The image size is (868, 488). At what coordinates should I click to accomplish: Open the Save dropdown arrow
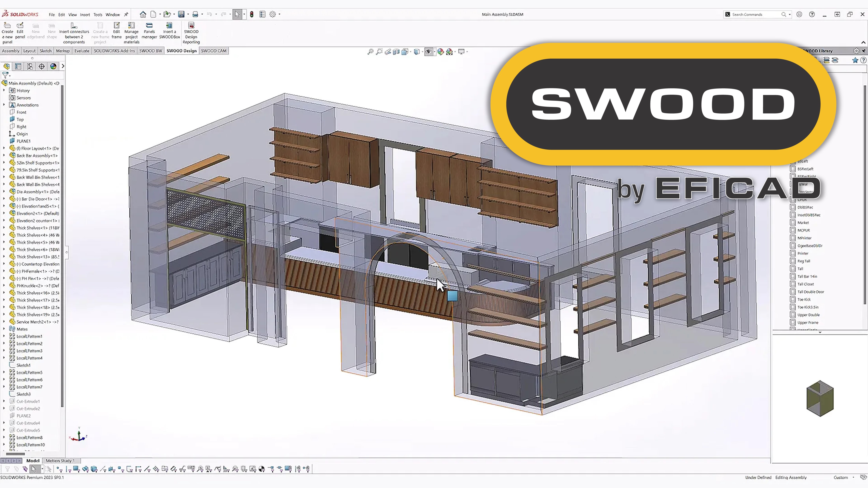coord(188,14)
